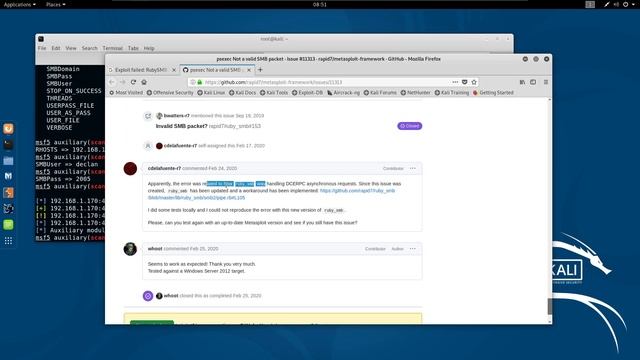Open options menu on whoot comment

coord(413,249)
